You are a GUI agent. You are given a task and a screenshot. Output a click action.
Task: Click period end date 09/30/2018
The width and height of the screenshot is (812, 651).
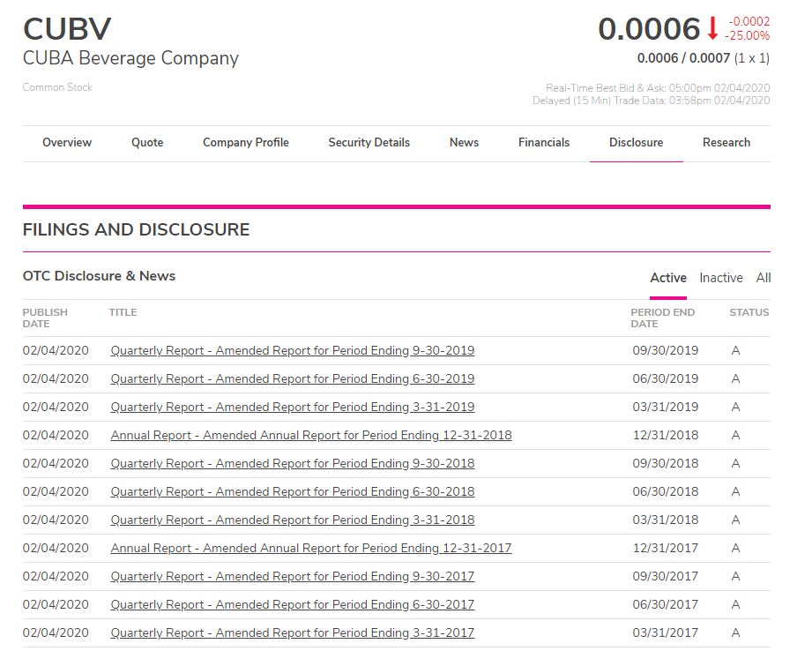point(666,463)
